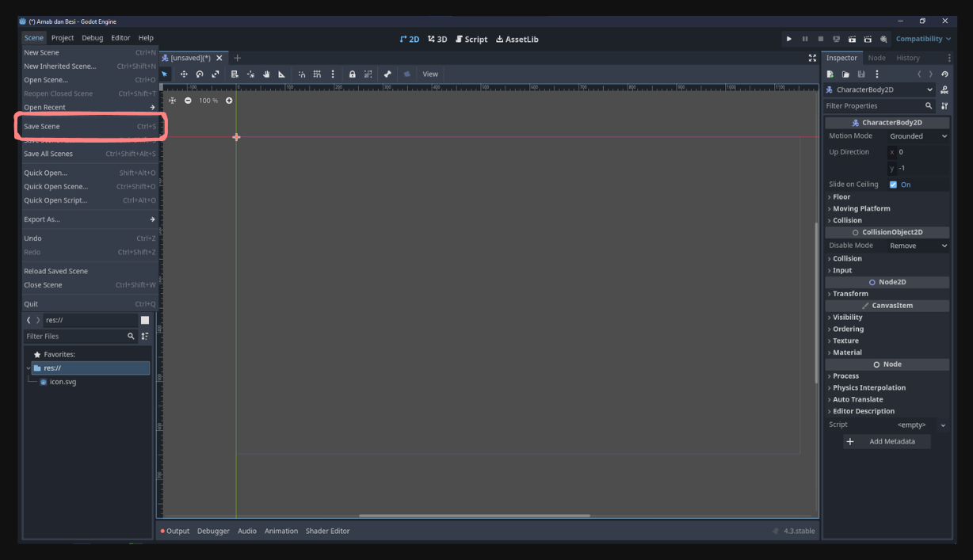This screenshot has height=560, width=973.
Task: Toggle FileSystem split mode icon
Action: 145,320
